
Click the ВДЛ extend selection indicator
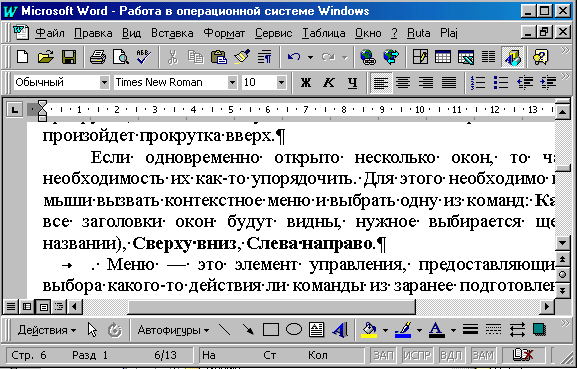click(x=451, y=355)
